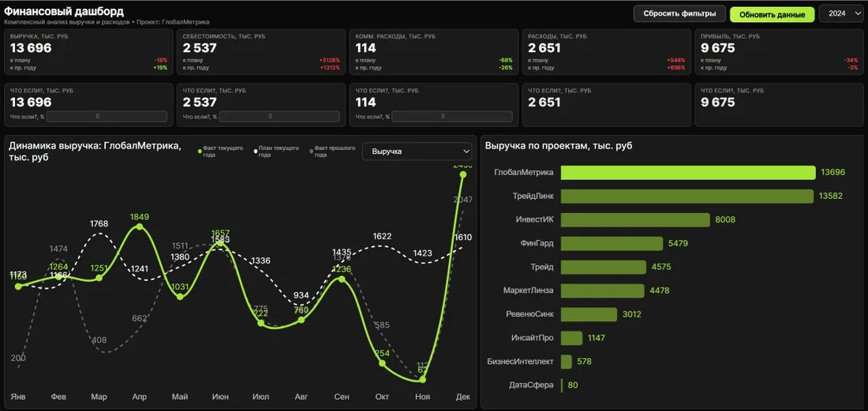This screenshot has height=411, width=868.
Task: Click the Прибыль KPI value 9 675
Action: 718,48
